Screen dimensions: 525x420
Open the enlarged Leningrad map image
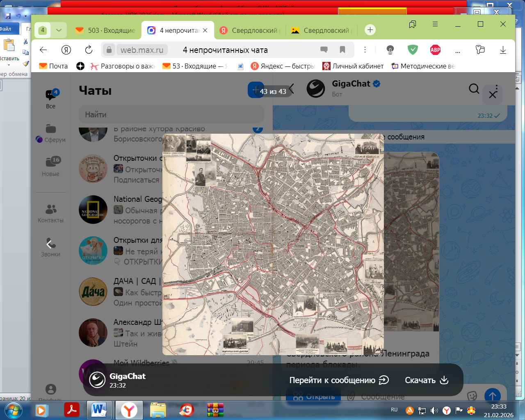click(x=273, y=244)
